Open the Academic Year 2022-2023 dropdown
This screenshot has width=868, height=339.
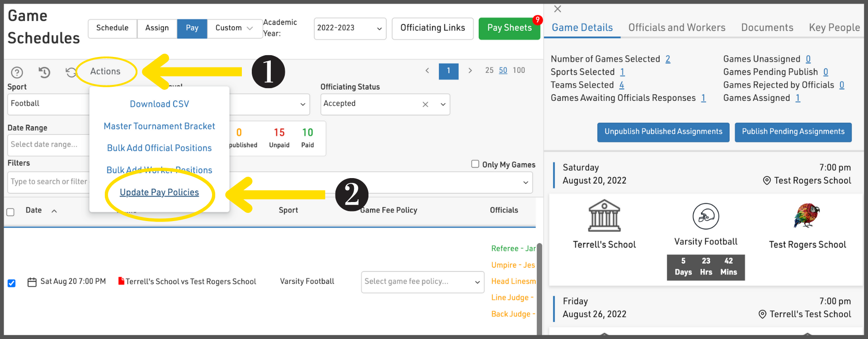tap(349, 28)
